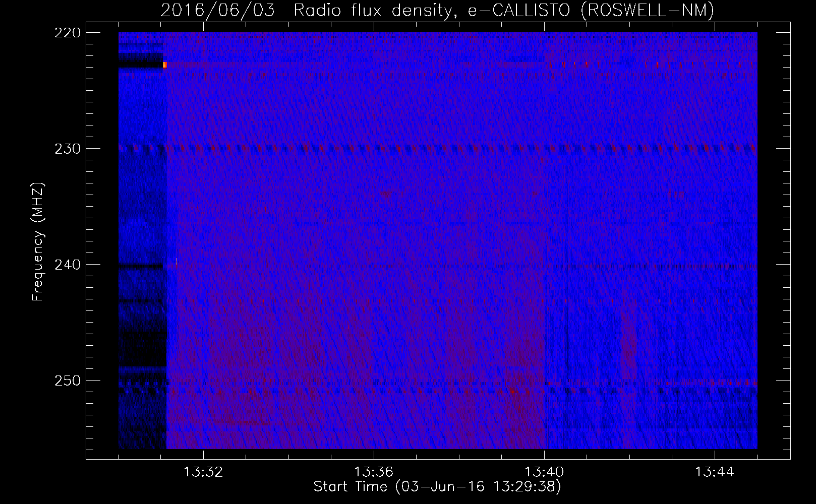The image size is (816, 504).
Task: Click the 'Start Time (03-Jun-16 13:29:38)' axis label
Action: coord(437,487)
